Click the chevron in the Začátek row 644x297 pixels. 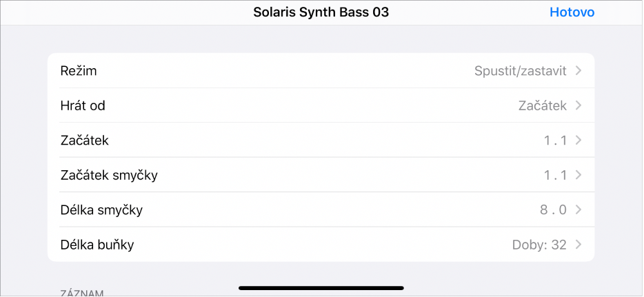click(578, 141)
